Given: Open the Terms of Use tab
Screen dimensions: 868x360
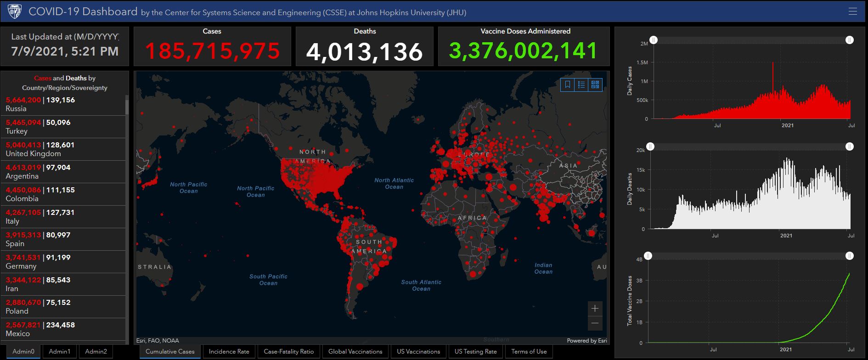Looking at the screenshot, I should pos(529,352).
